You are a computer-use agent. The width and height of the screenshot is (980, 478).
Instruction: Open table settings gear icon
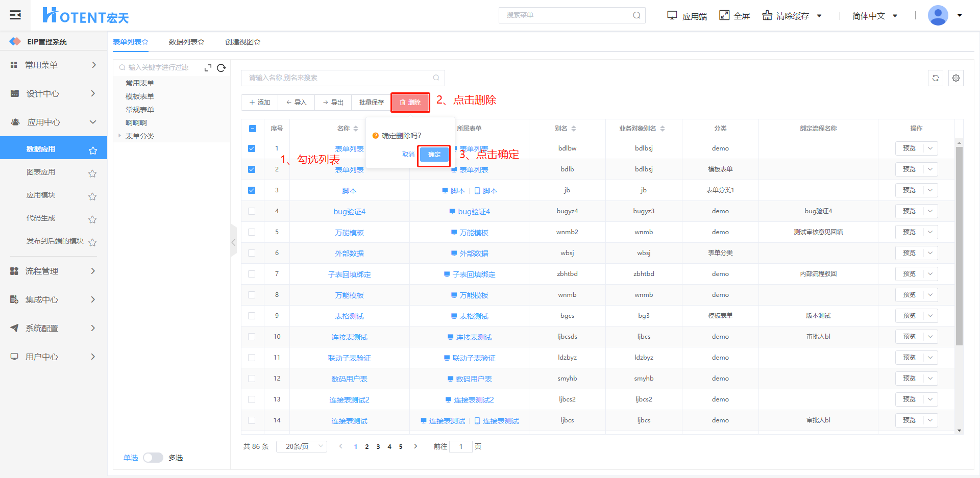955,78
